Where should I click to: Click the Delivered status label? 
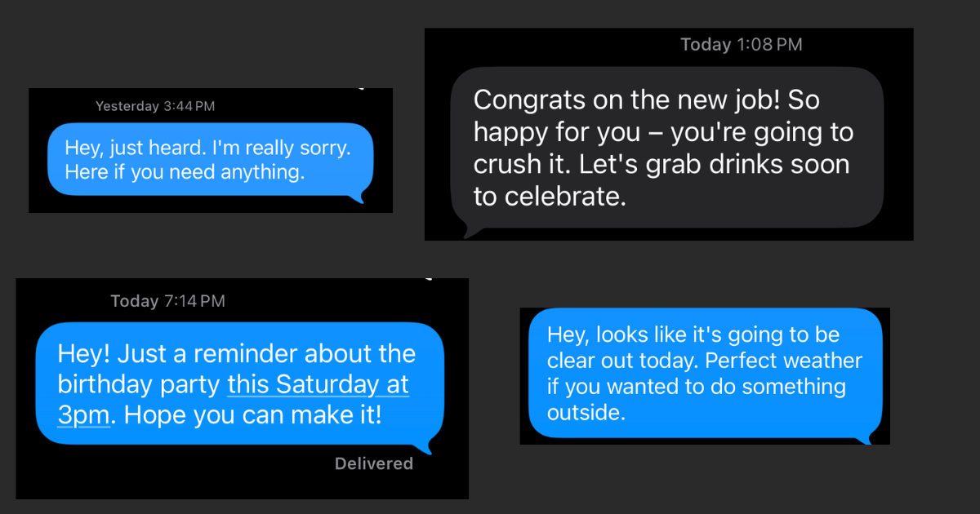point(373,463)
